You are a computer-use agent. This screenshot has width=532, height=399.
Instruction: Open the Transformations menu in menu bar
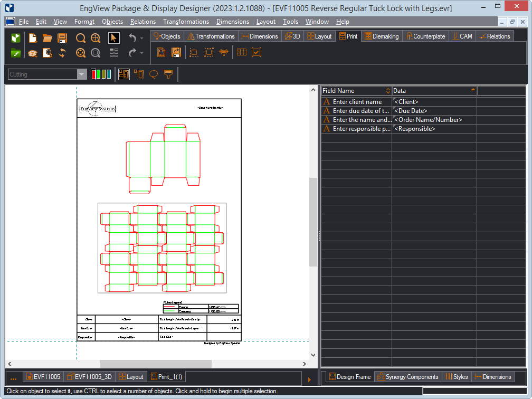click(x=186, y=21)
